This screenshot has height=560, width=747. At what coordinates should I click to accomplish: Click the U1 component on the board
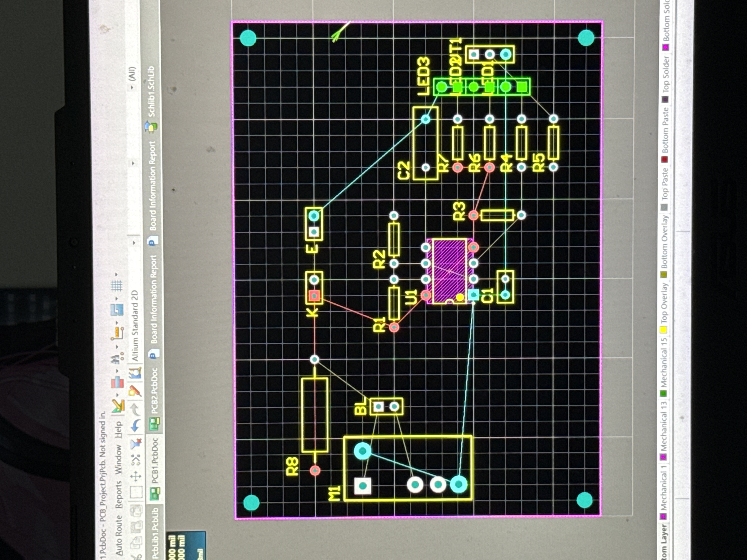pyautogui.click(x=449, y=271)
